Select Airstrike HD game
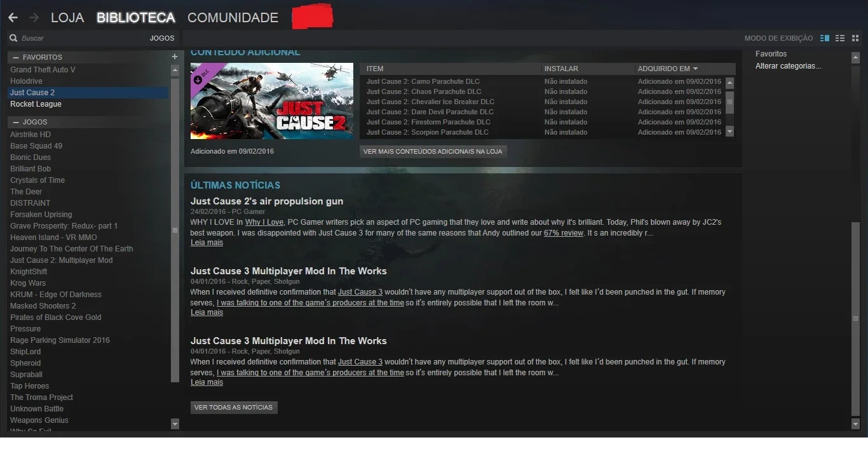The width and height of the screenshot is (868, 454). coord(31,135)
